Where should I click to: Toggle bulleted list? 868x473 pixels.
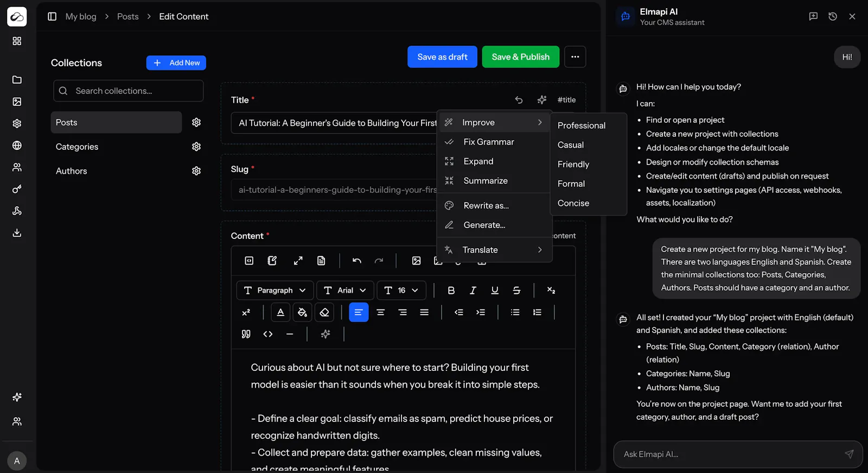[515, 312]
